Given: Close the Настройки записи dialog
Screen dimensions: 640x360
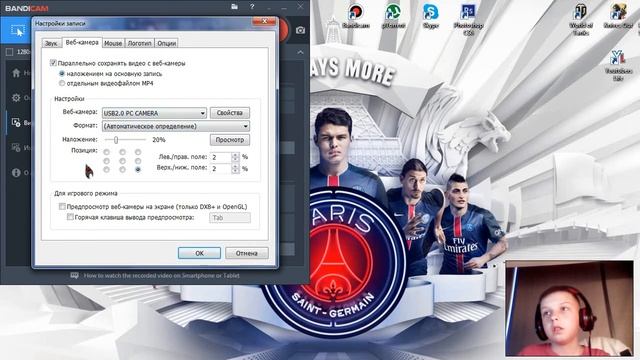Looking at the screenshot, I should point(264,21).
